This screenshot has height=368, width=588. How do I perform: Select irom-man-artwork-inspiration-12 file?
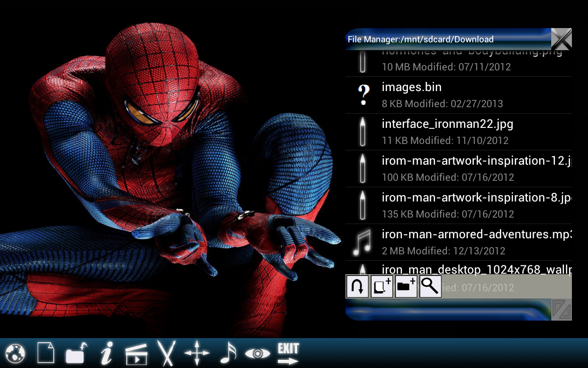click(x=458, y=169)
